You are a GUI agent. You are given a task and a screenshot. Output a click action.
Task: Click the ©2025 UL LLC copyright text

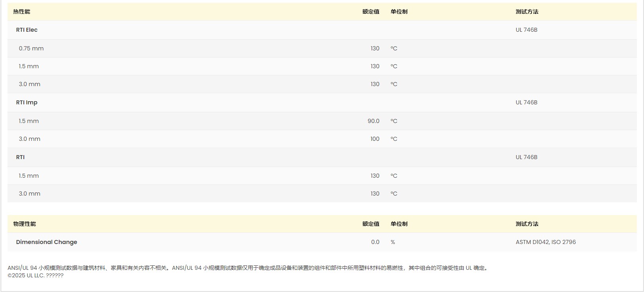coord(35,276)
